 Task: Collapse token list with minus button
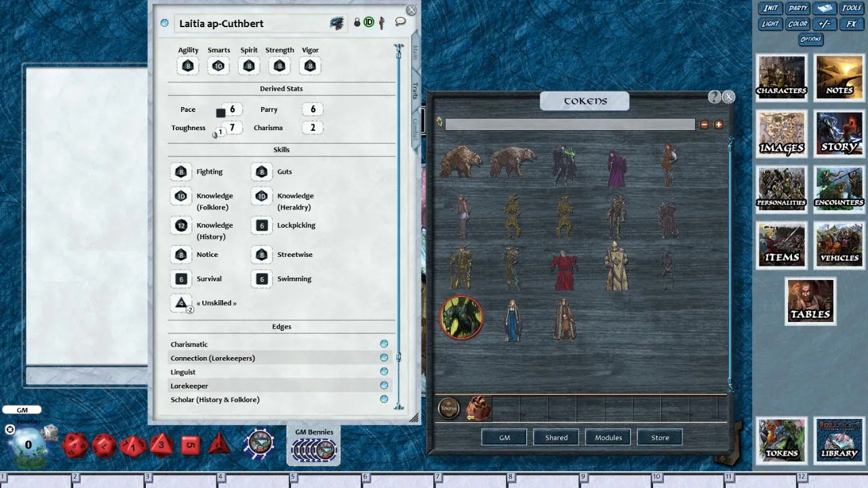point(705,124)
